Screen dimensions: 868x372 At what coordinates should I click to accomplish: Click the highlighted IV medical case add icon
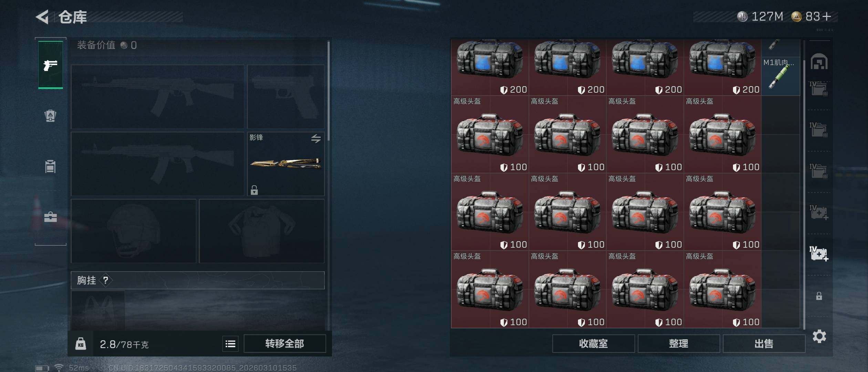tap(819, 254)
